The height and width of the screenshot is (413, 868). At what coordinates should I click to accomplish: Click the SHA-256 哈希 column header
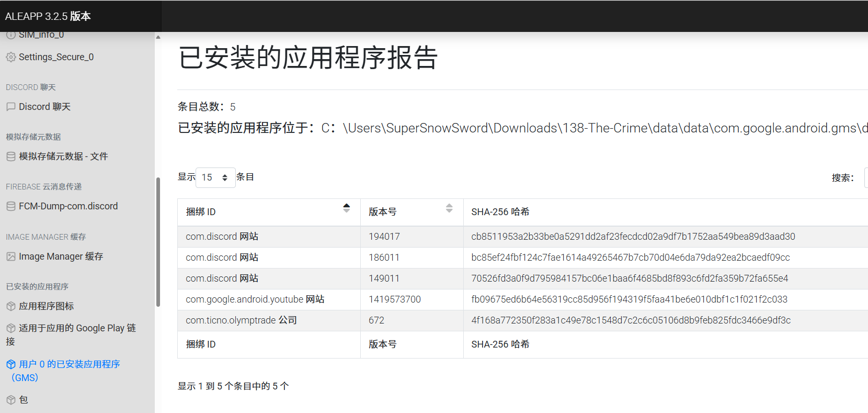[x=666, y=212]
